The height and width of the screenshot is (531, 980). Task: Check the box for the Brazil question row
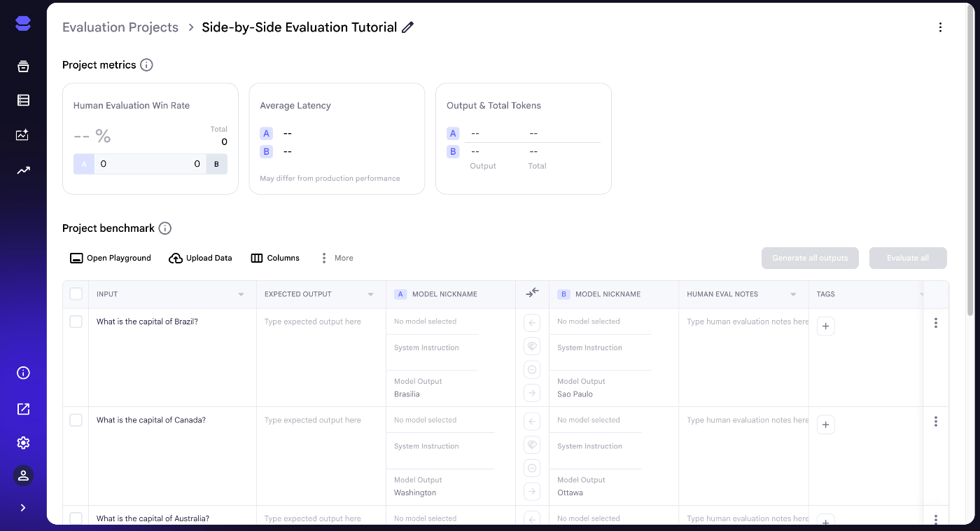point(76,322)
